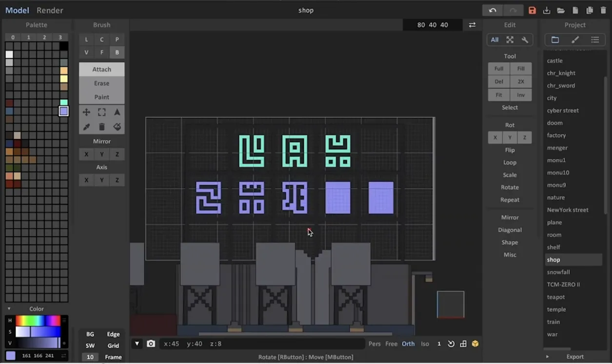Expand the Shape section in the Edit panel
The width and height of the screenshot is (612, 364).
(510, 242)
